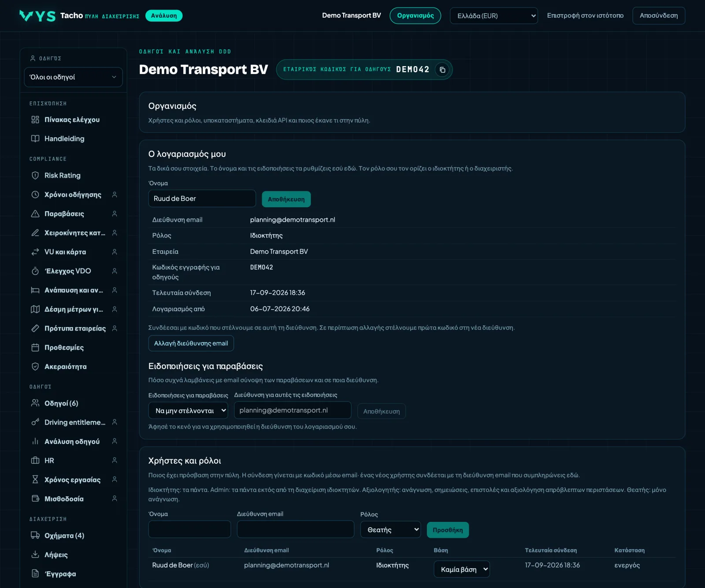Open the Οργανισμός section in header
Viewport: 705px width, 588px height.
point(415,16)
